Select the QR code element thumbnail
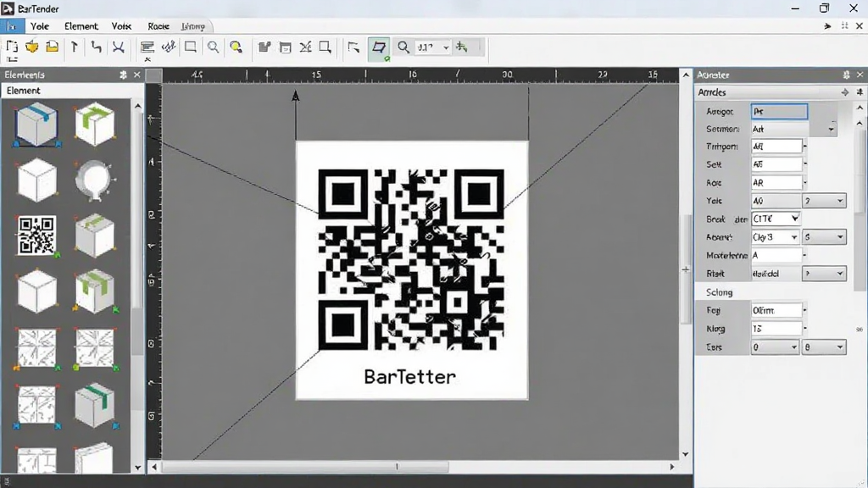 pyautogui.click(x=36, y=236)
